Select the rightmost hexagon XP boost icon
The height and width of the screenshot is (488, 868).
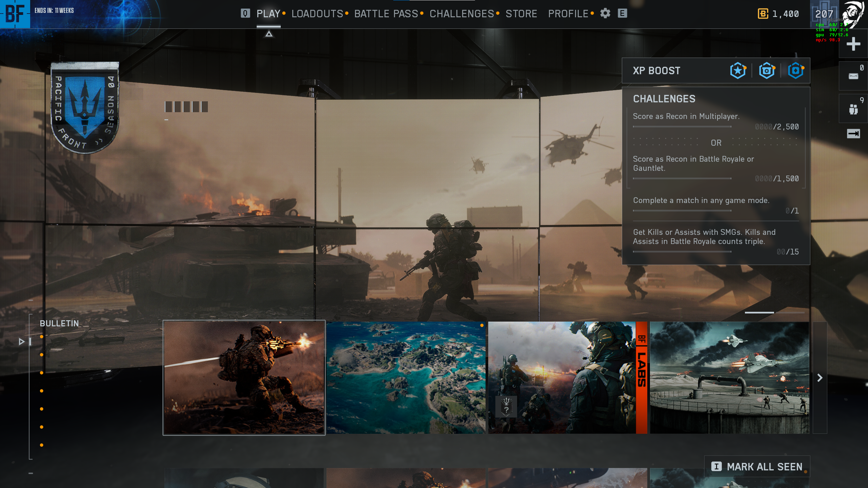click(x=796, y=70)
